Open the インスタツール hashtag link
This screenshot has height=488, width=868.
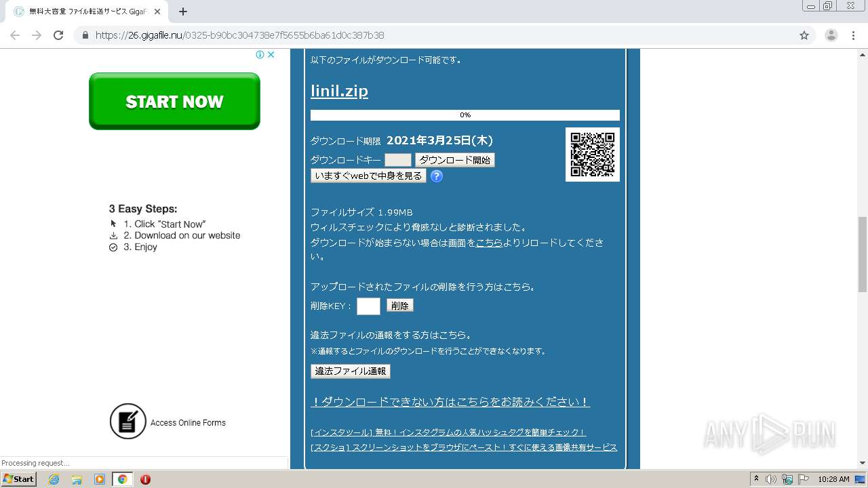448,432
